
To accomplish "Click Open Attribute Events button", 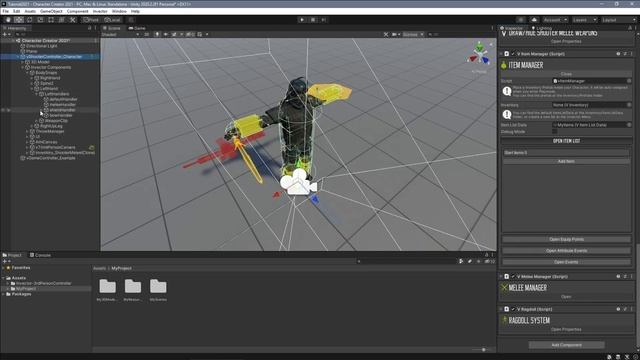I will pyautogui.click(x=566, y=251).
